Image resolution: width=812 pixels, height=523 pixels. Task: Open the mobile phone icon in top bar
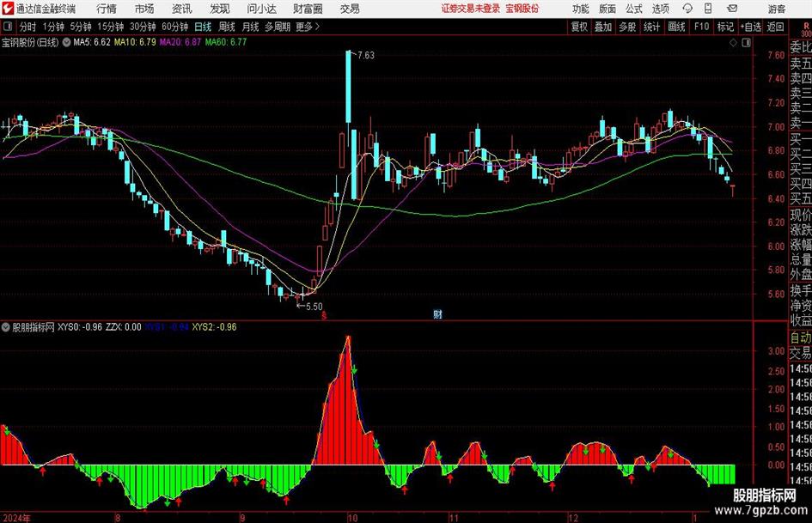point(708,9)
